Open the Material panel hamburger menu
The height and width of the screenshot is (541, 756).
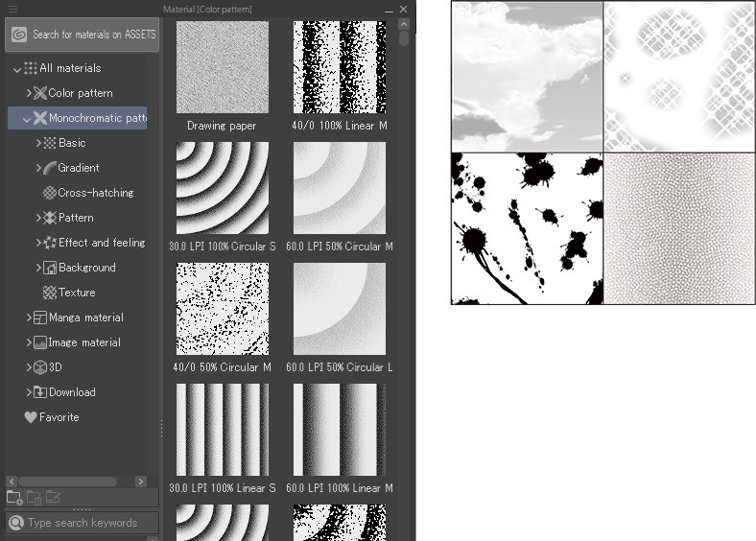[12, 9]
